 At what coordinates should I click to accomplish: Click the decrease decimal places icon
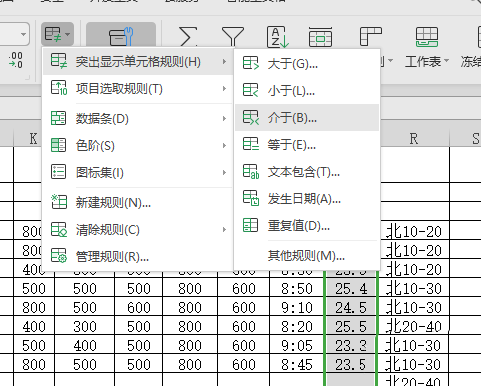pos(16,60)
